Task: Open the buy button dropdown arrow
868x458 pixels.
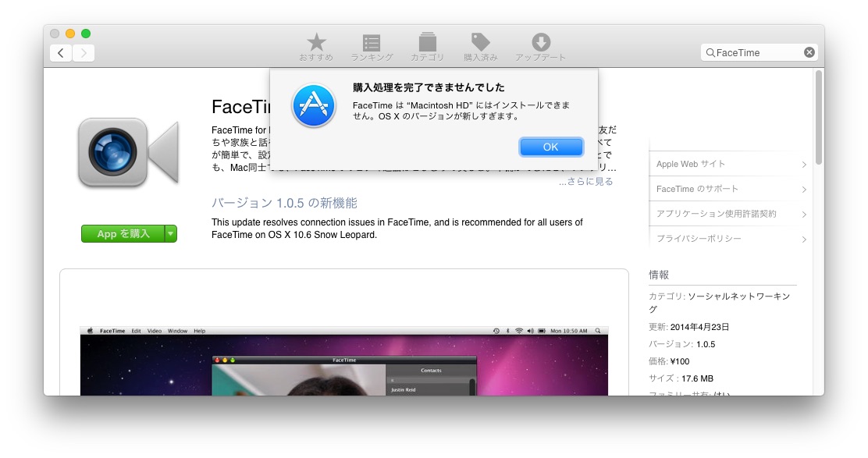Action: coord(171,234)
